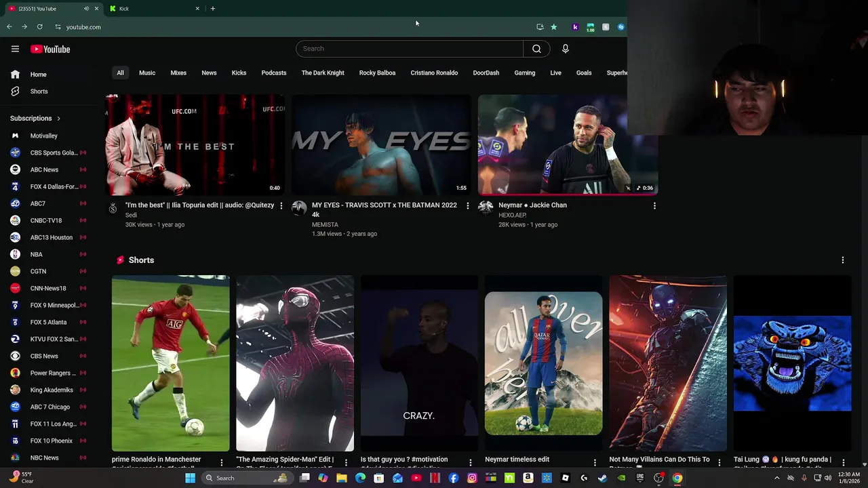Play the Tai Lung kung fu panda short
The image size is (868, 488).
[x=792, y=363]
